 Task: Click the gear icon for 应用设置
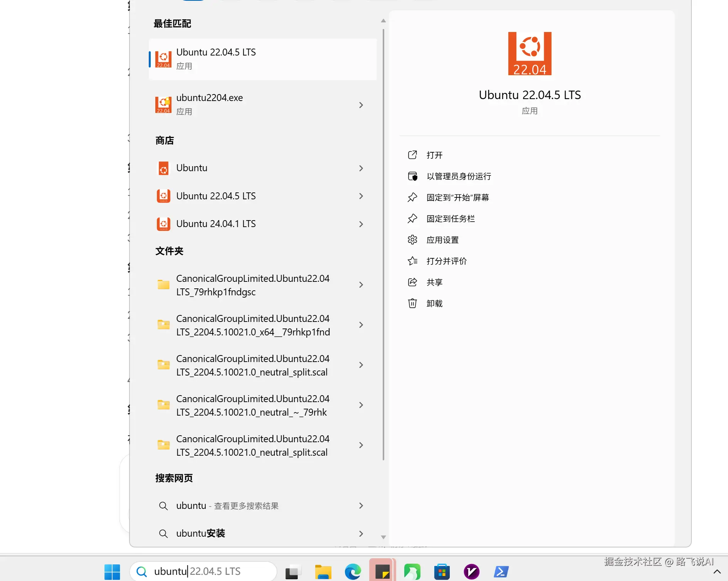coord(412,240)
